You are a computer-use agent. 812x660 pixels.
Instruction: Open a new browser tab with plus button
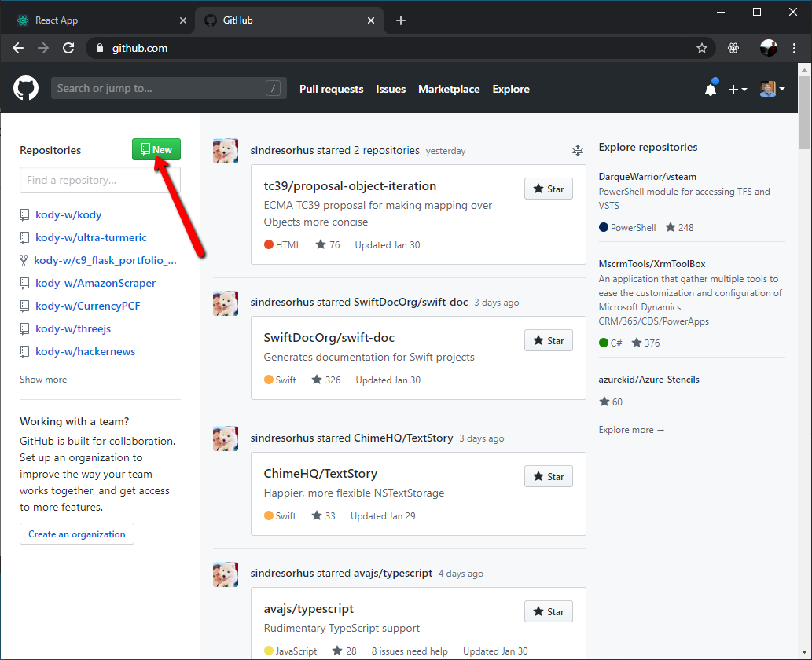point(401,20)
